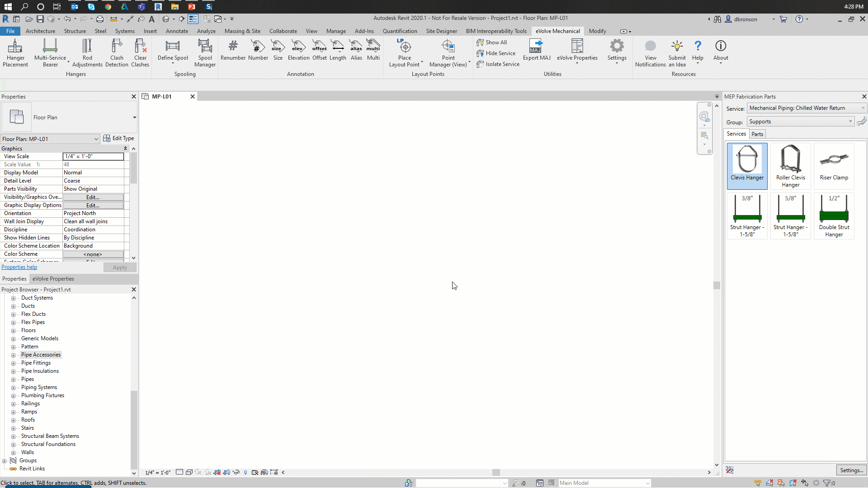Launch the Spool Manager
868x488 pixels.
coord(205,52)
